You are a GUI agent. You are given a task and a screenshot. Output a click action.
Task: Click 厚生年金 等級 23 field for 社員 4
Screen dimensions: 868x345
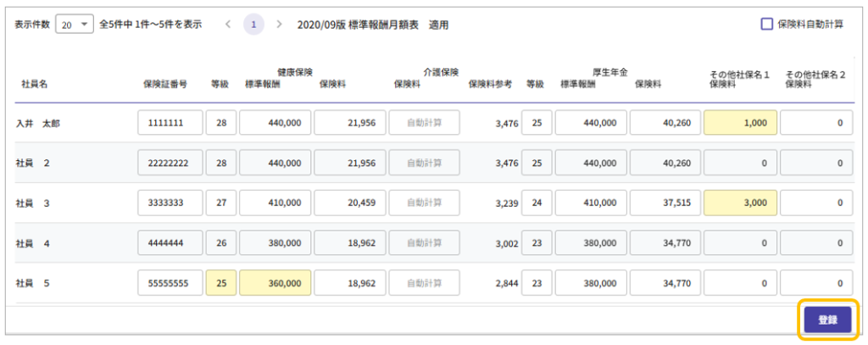[536, 242]
